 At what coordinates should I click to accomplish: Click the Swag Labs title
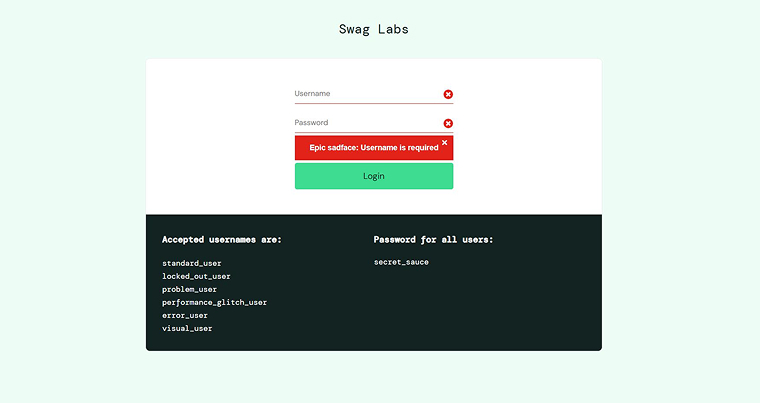coord(374,29)
